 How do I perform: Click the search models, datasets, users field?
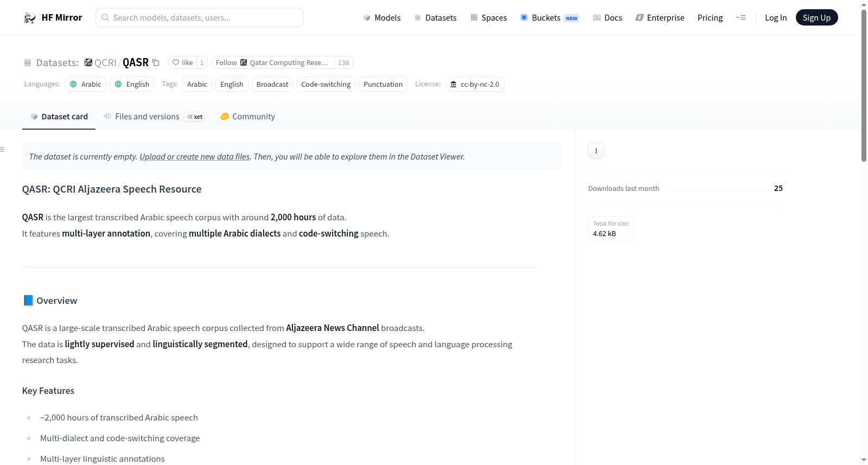[x=200, y=17]
